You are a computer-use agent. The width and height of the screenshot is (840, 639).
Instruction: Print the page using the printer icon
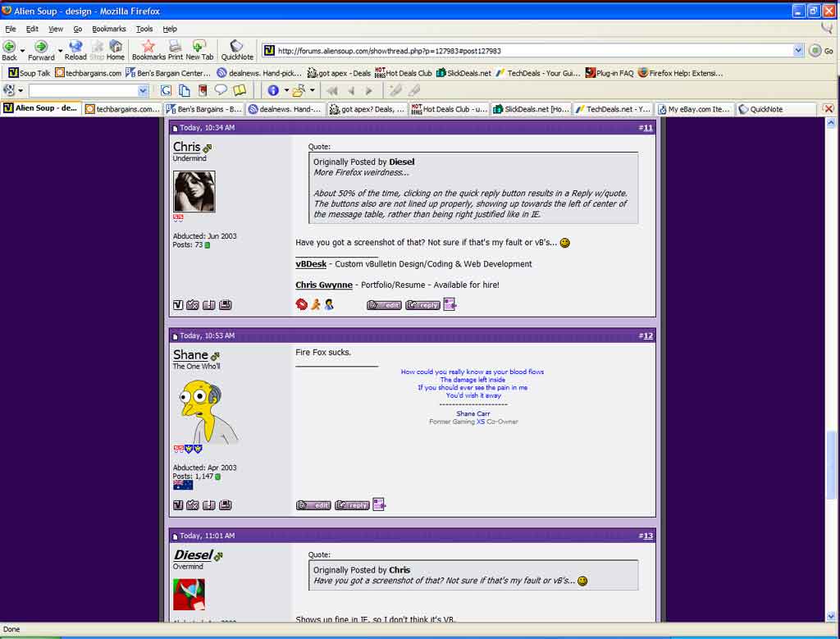(x=176, y=50)
